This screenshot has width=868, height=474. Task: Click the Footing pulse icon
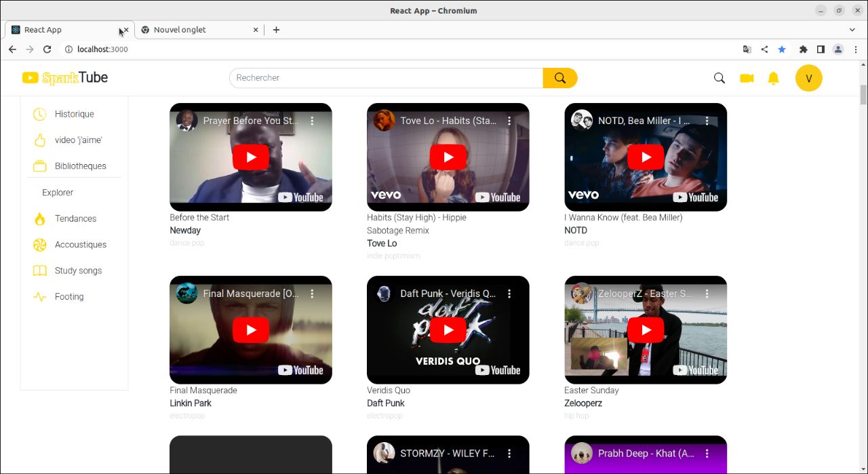40,296
